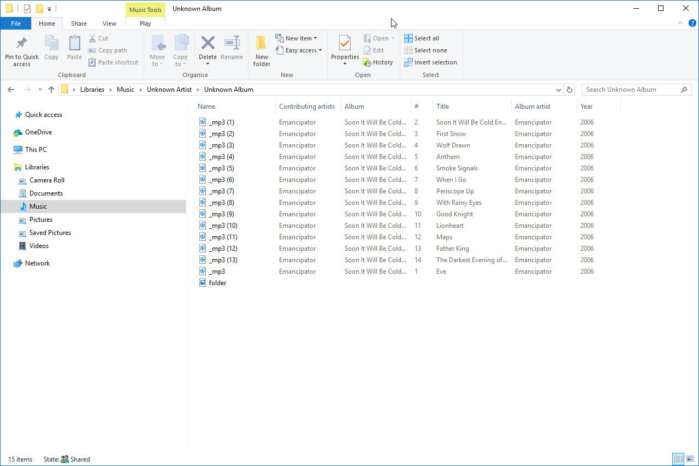The height and width of the screenshot is (466, 699).
Task: Create a New folder via the ribbon
Action: click(x=262, y=49)
